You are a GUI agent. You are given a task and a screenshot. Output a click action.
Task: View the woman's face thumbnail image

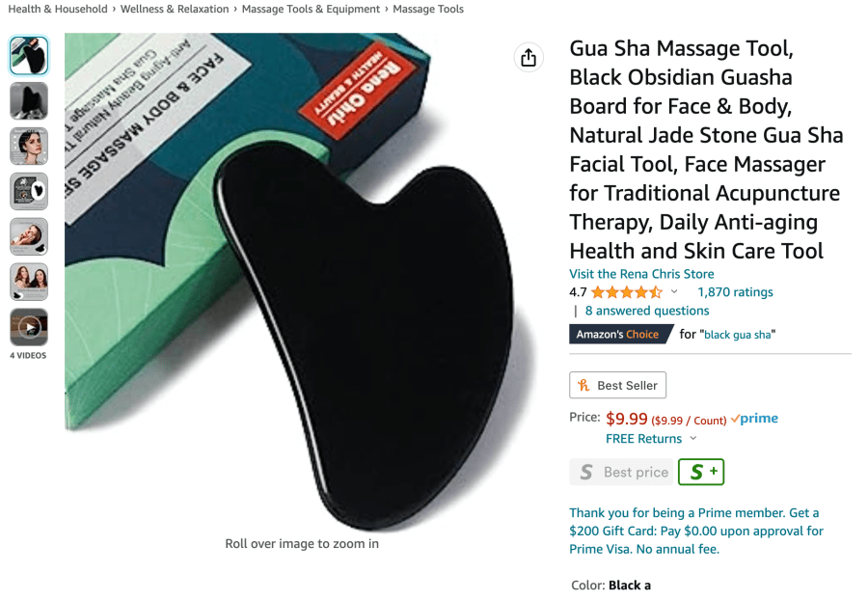click(29, 146)
